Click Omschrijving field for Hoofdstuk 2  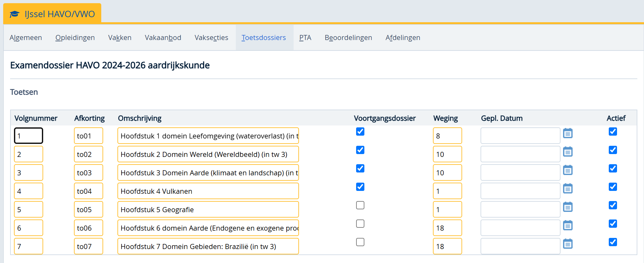(208, 154)
